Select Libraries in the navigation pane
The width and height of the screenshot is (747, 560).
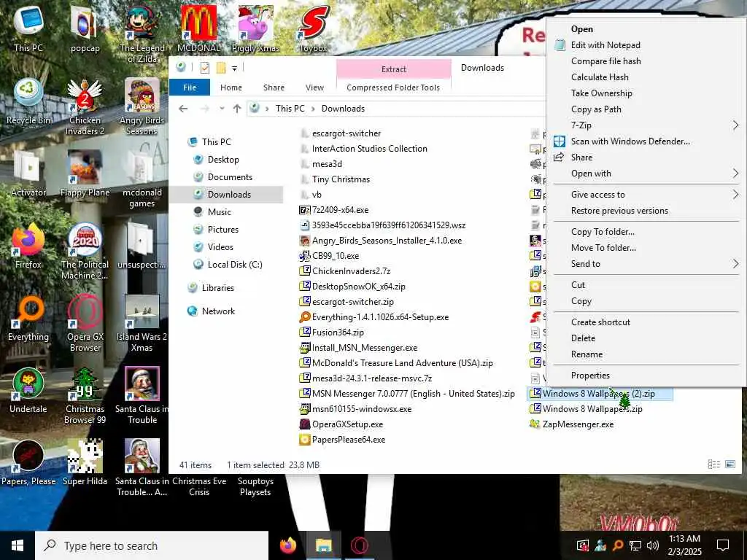(217, 287)
